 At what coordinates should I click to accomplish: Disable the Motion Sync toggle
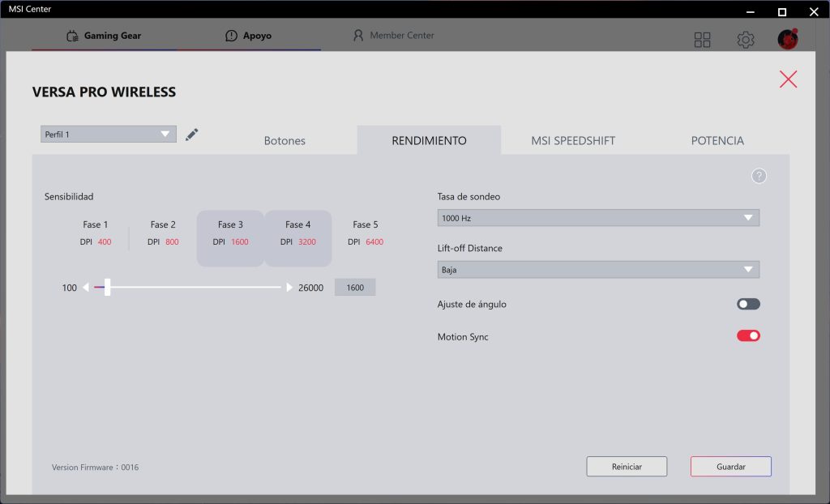point(748,335)
